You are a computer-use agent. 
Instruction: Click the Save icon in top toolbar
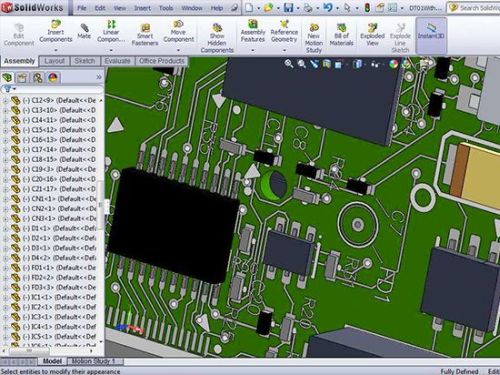point(288,8)
